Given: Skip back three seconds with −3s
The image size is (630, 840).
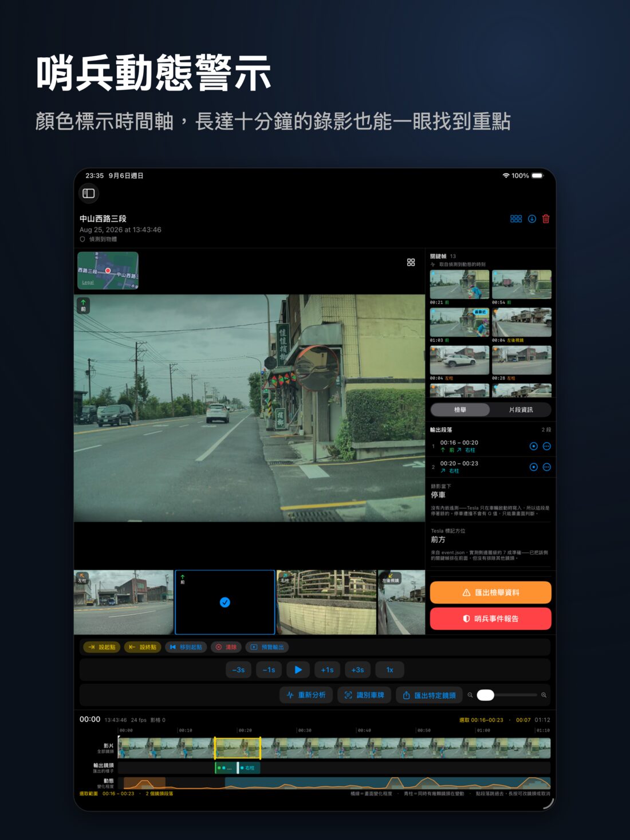Looking at the screenshot, I should (238, 670).
